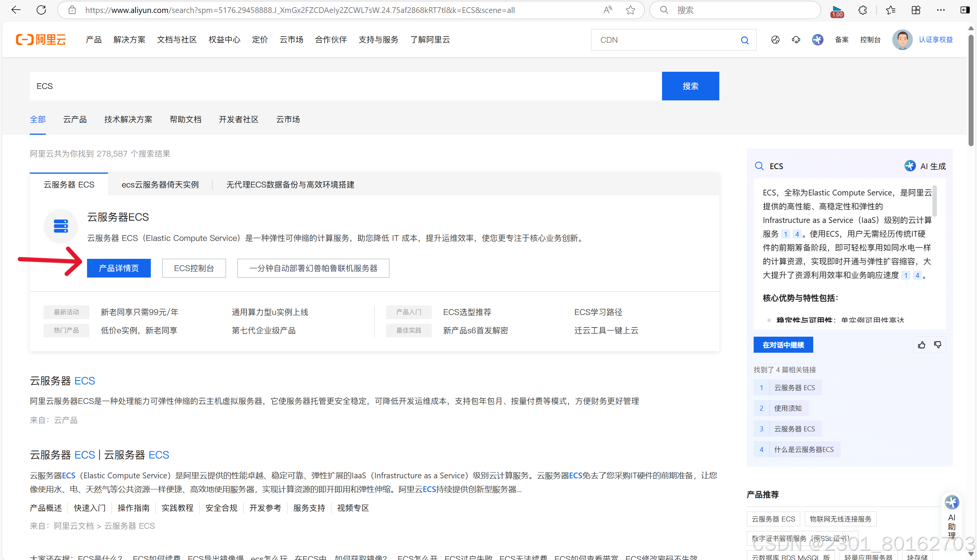
Task: Open the browser ellipsis settings menu
Action: (x=941, y=10)
